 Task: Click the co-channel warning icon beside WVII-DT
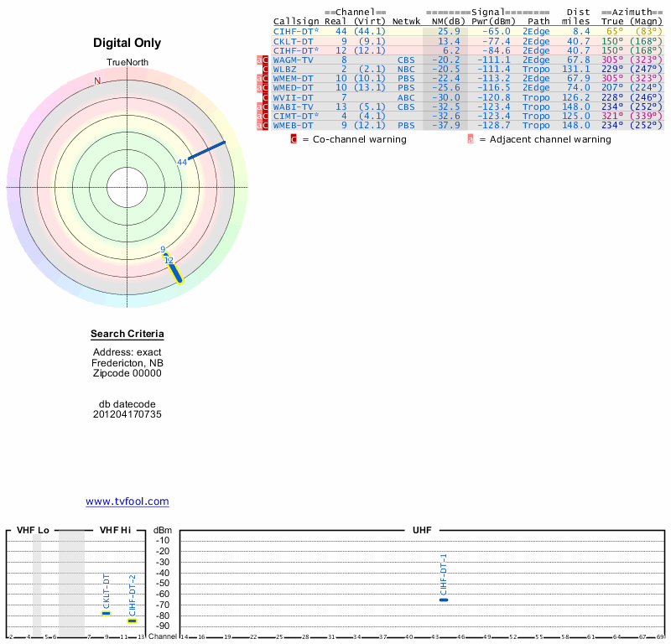click(x=266, y=97)
